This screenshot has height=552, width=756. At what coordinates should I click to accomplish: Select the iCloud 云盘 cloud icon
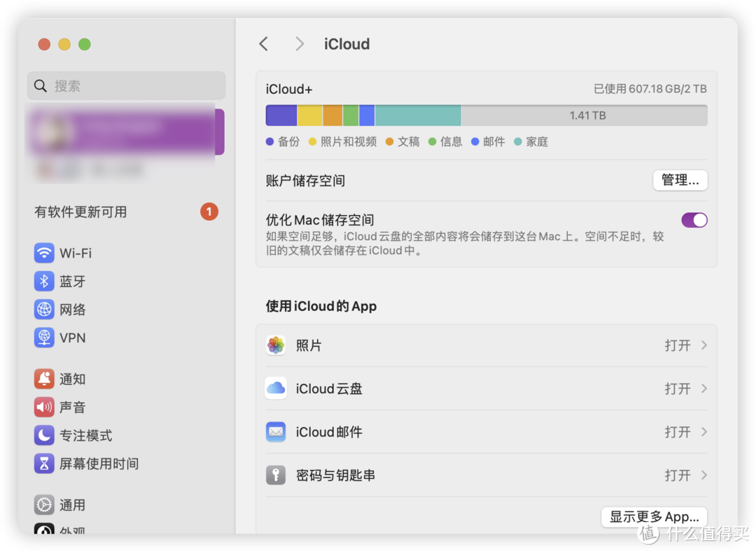(276, 388)
